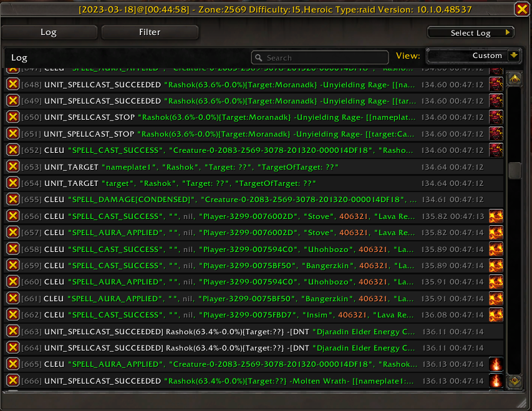Viewport: 532px width, 411px height.
Task: Open the Select Log dropdown
Action: pos(470,32)
